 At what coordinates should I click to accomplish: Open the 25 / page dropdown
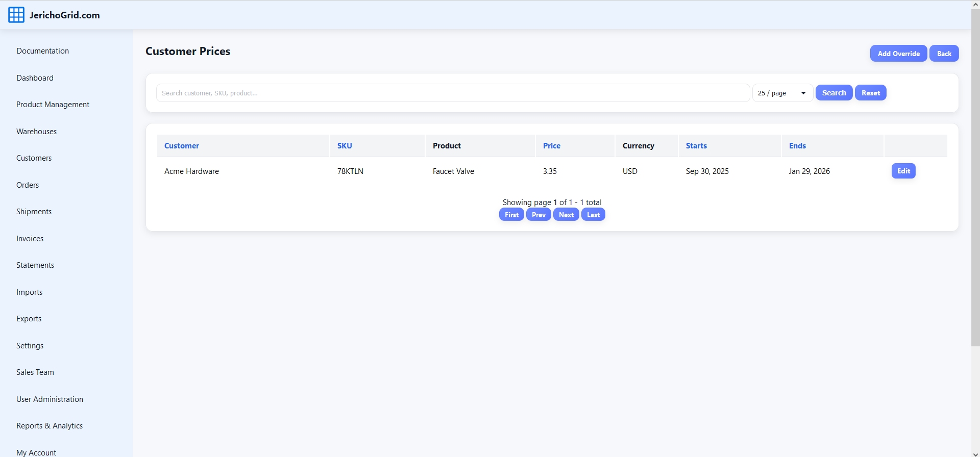click(782, 93)
